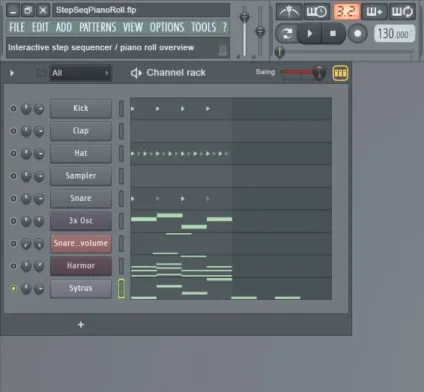Screen dimensions: 424x392
Task: Click the 130.000 tempo field
Action: tap(394, 34)
